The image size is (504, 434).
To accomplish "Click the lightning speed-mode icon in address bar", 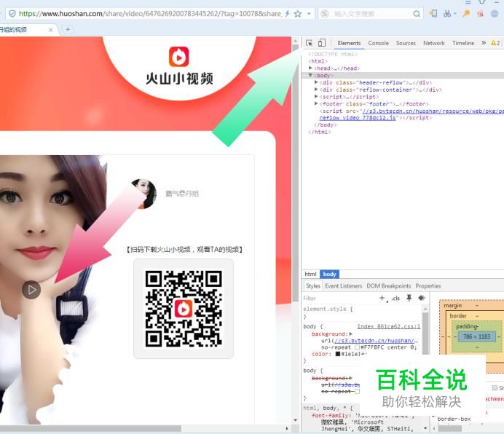I will point(287,14).
